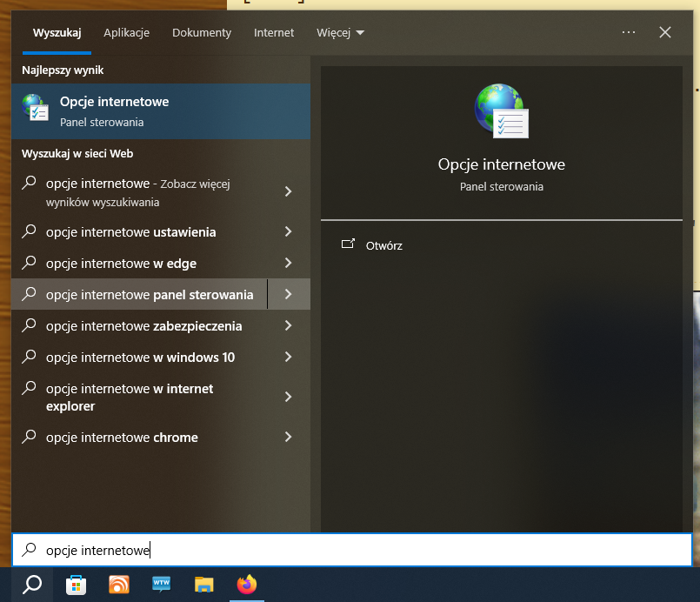Expand arrow for 'opcje internetowe ustawienia'

click(x=289, y=231)
